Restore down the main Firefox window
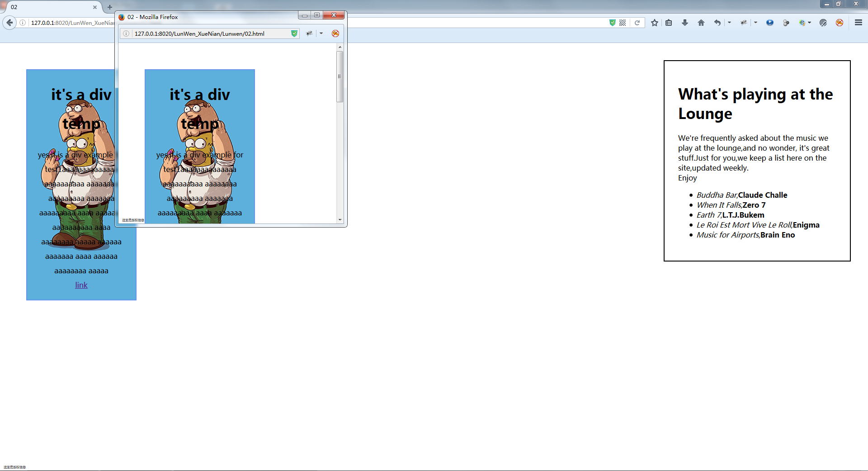The height and width of the screenshot is (471, 868). point(839,4)
